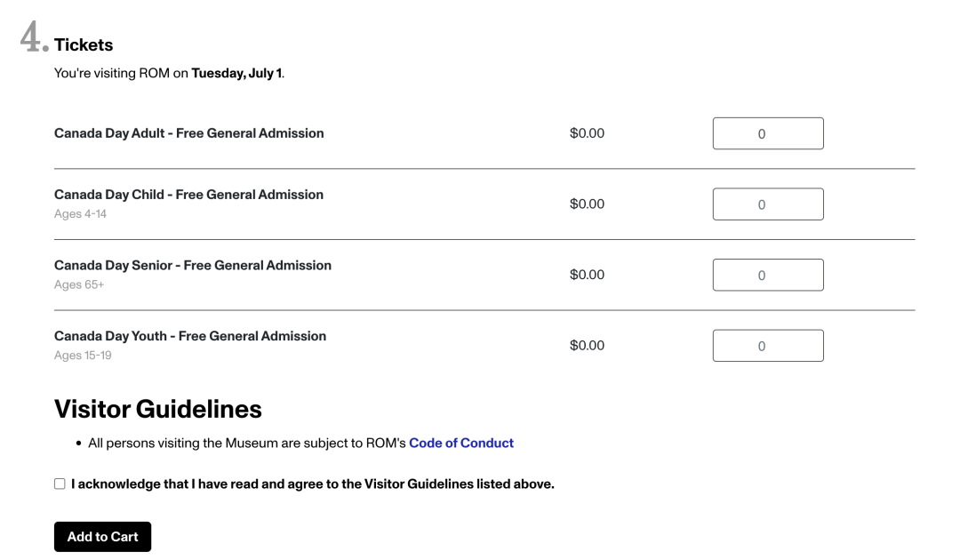
Task: Click the Ages 4-14 subtitle
Action: 80,213
